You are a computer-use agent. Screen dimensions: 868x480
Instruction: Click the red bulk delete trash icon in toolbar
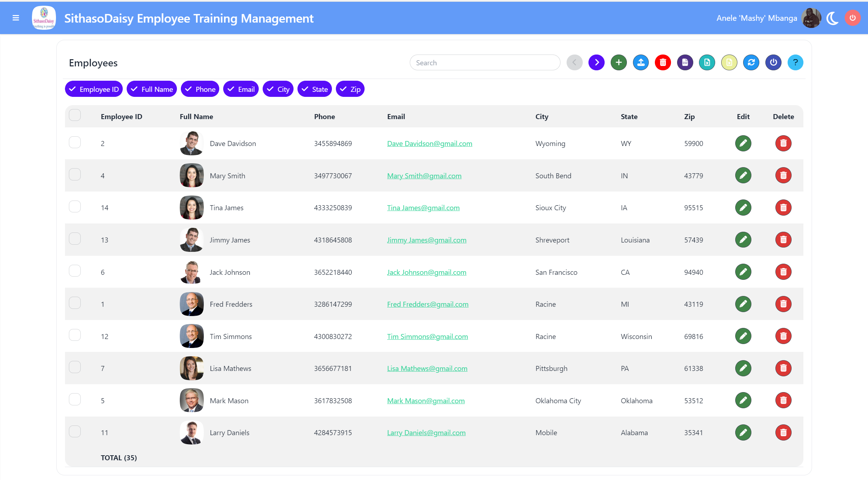[x=663, y=62]
